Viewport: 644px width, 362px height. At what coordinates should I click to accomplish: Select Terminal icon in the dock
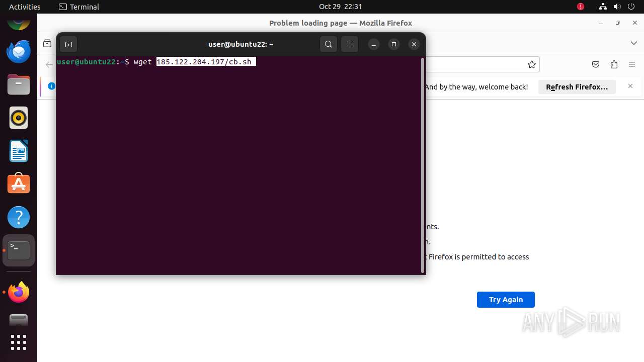coord(19,250)
